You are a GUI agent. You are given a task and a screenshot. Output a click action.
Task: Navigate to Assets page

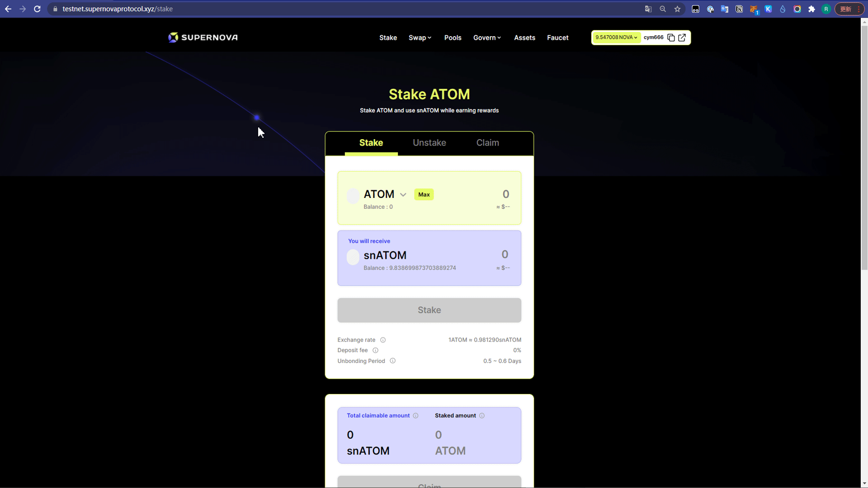(524, 38)
